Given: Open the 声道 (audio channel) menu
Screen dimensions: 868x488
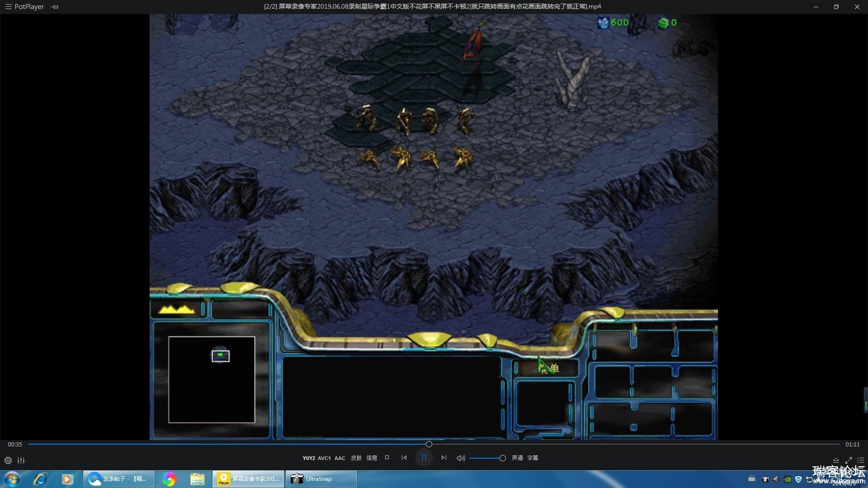Looking at the screenshot, I should tap(517, 458).
